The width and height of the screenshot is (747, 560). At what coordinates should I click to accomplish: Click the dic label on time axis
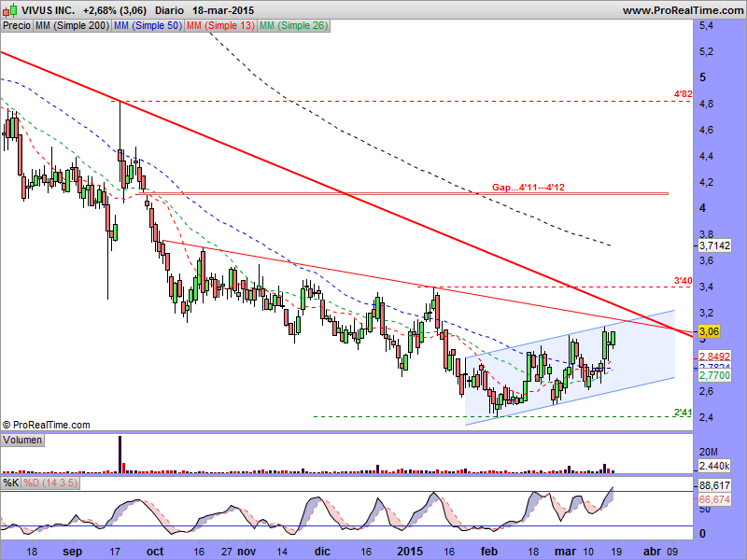[322, 552]
